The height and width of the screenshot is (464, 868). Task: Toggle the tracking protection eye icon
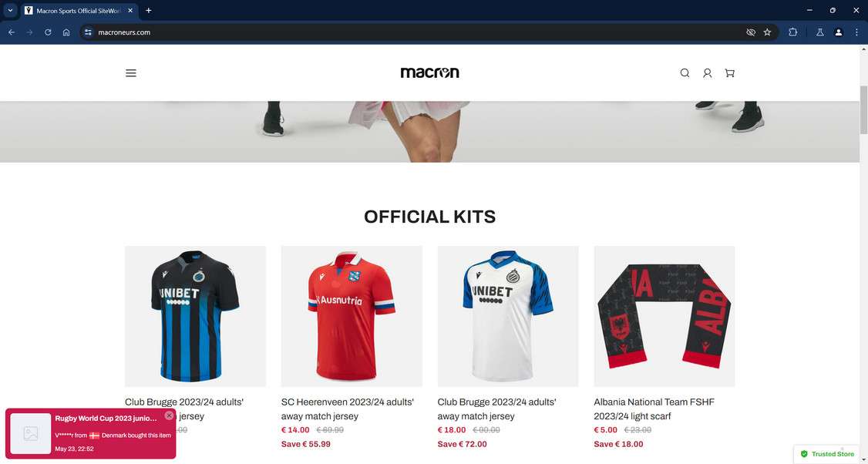751,32
